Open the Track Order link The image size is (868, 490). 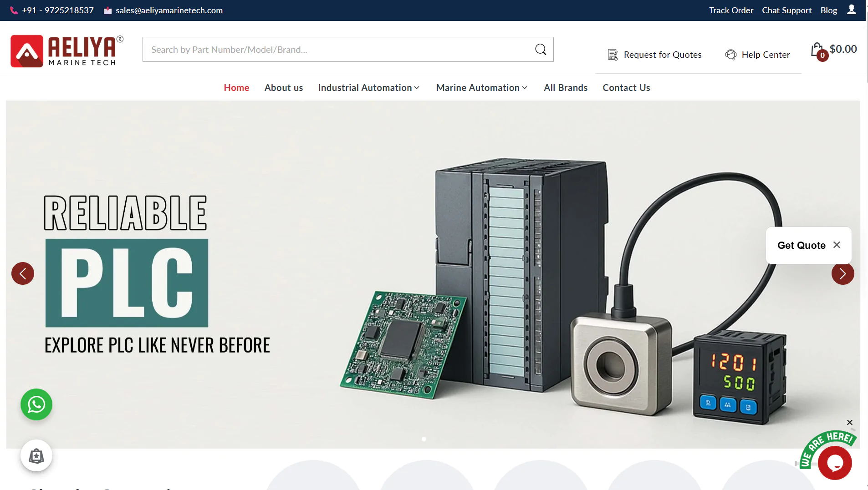point(730,10)
